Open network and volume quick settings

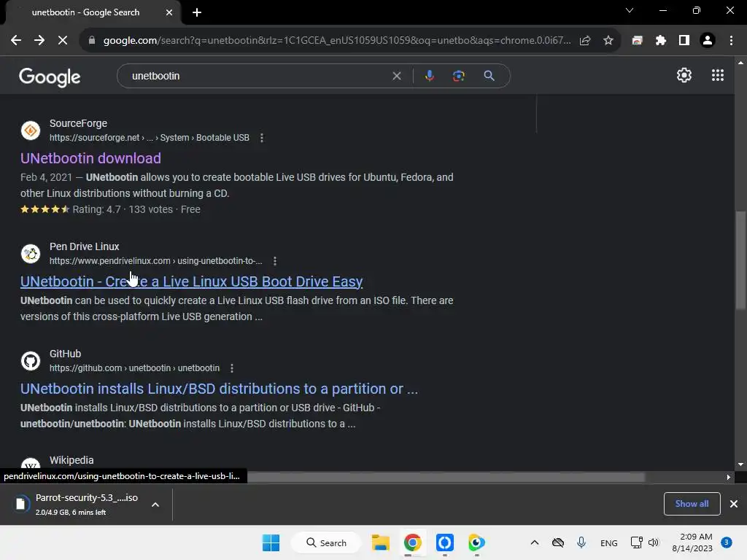[x=644, y=542]
